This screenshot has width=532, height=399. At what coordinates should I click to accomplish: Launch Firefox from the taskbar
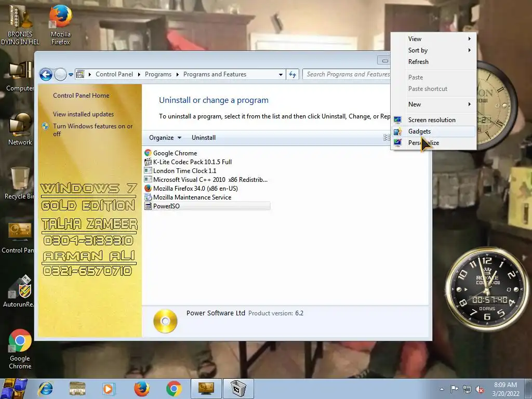coord(141,389)
